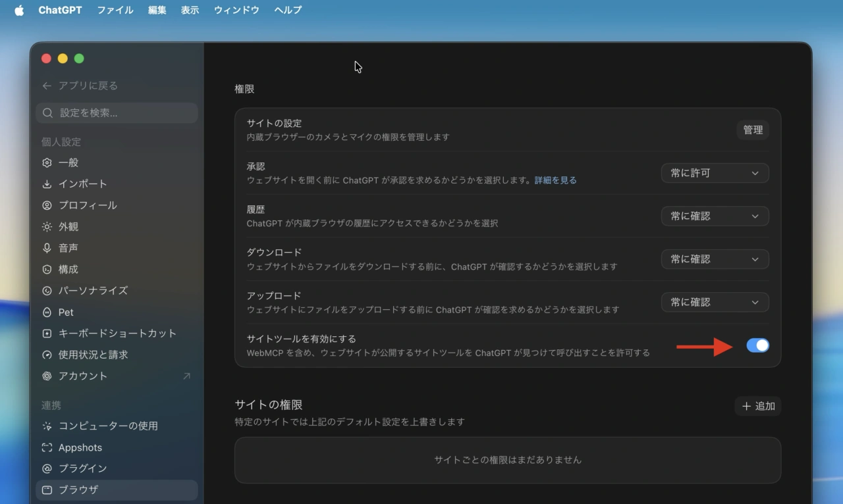
Task: Select キーボードショートカット in the sidebar
Action: coord(117,333)
